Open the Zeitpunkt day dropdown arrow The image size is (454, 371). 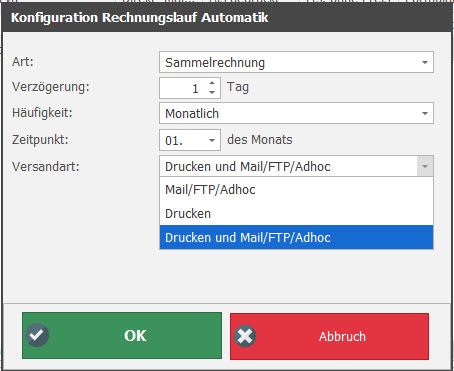point(212,140)
